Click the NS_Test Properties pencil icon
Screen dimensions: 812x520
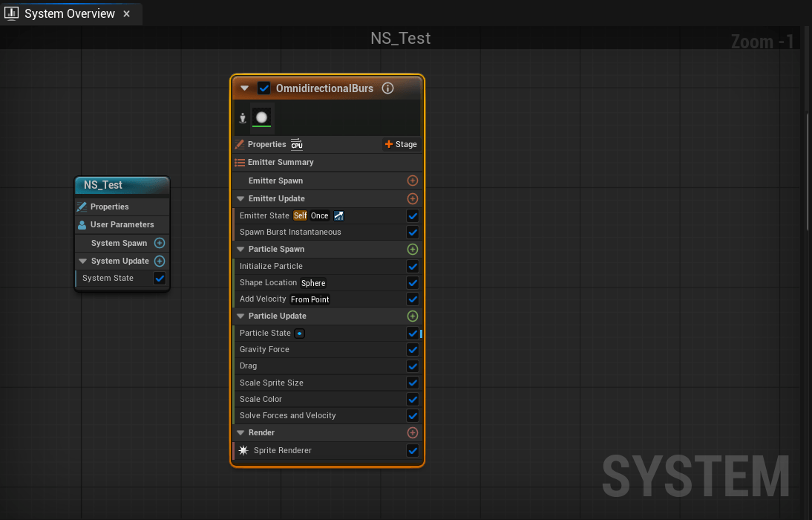tap(82, 207)
